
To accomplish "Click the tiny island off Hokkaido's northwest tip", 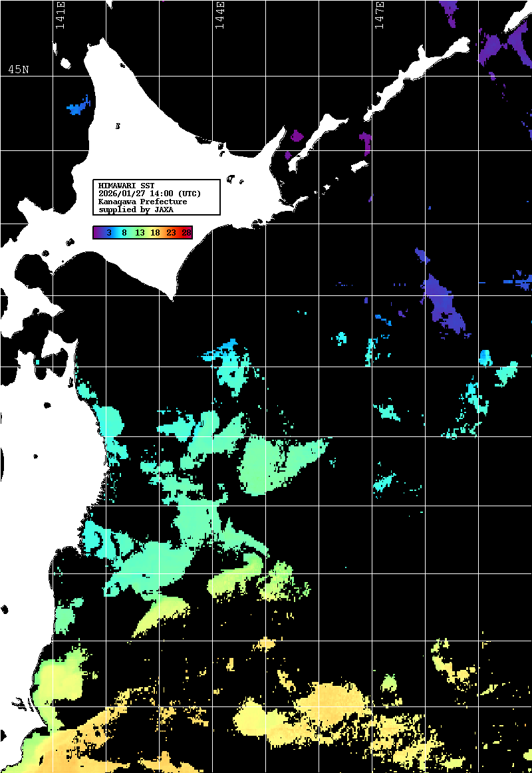I will [x=66, y=64].
